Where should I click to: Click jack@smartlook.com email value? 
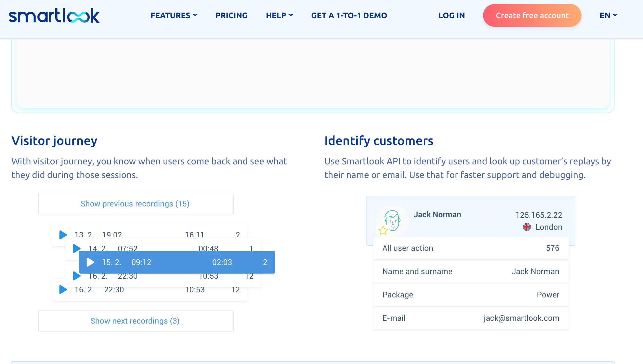click(521, 318)
